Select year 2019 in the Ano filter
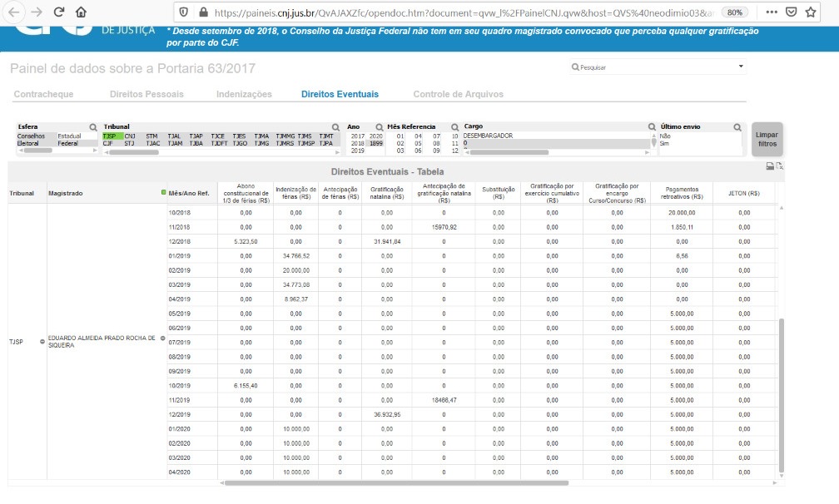The height and width of the screenshot is (504, 839). click(357, 151)
